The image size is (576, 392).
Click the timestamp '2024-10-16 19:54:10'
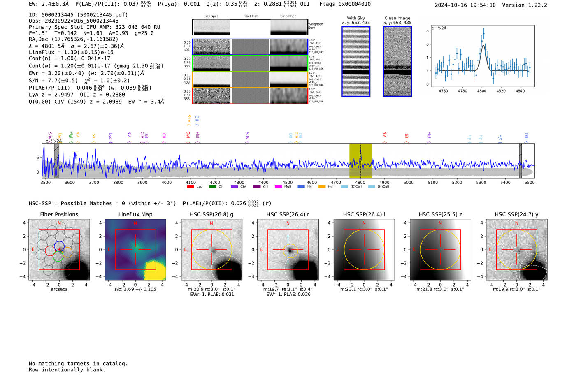point(465,5)
